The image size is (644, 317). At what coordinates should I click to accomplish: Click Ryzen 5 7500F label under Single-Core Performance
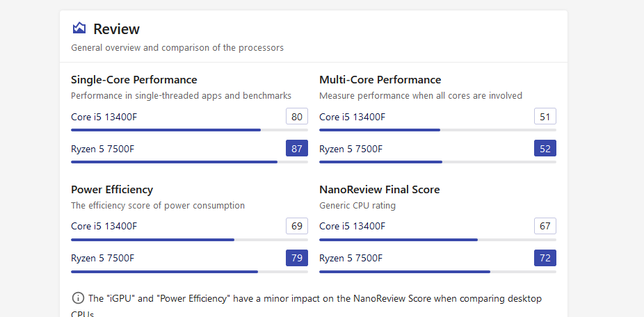coord(103,149)
